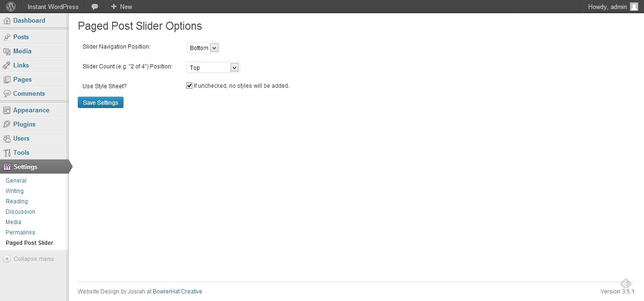Image resolution: width=644 pixels, height=301 pixels.
Task: Click the Links chain icon
Action: click(x=7, y=66)
